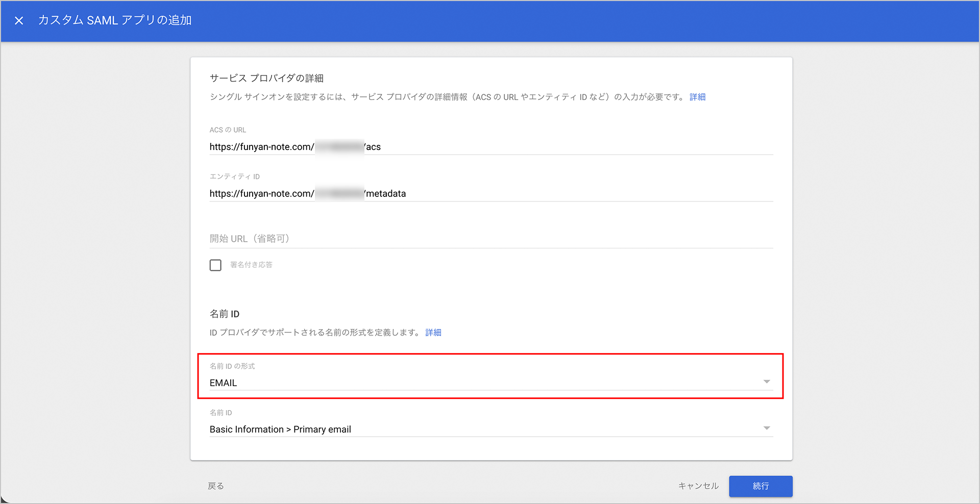Close the custom SAML app dialog with X
This screenshot has height=504, width=980.
click(19, 20)
